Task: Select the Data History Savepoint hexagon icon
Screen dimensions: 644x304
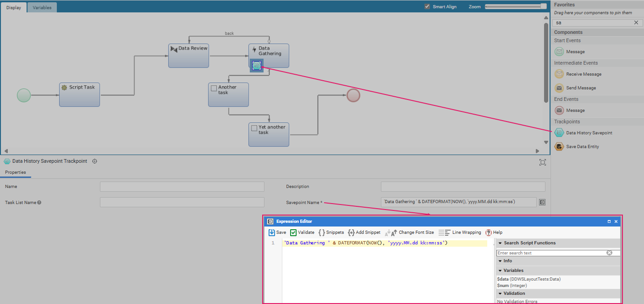Action: [559, 133]
